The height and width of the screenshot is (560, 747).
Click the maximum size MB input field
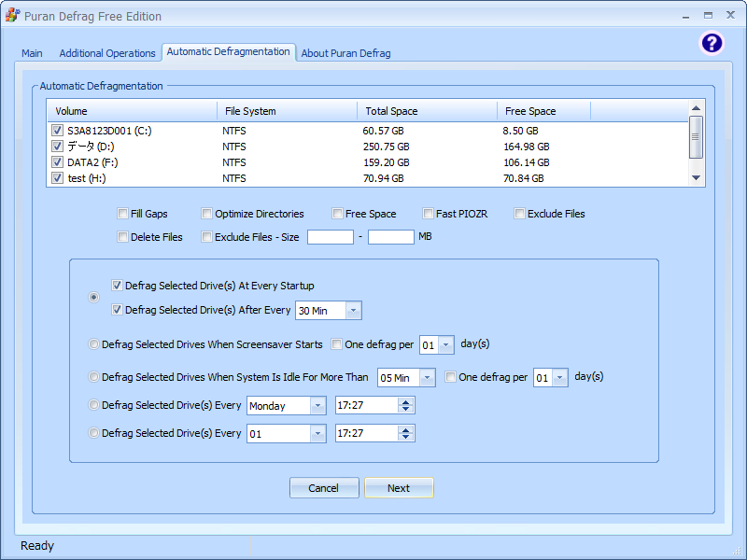pos(390,237)
